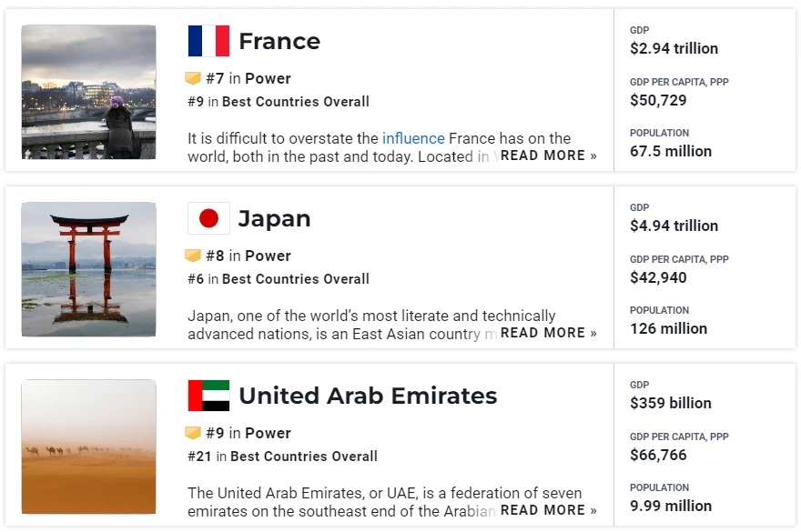Click the France flag icon
The image size is (801, 532).
(208, 41)
